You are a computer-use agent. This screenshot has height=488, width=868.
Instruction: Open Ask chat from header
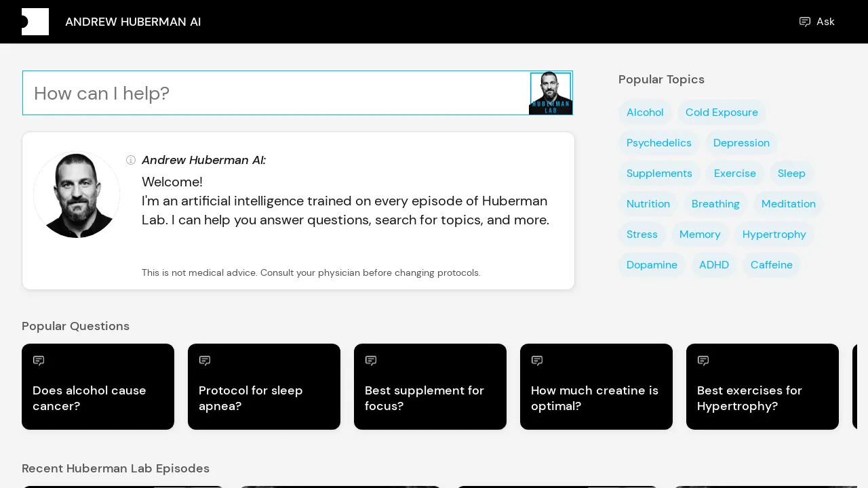pos(816,22)
